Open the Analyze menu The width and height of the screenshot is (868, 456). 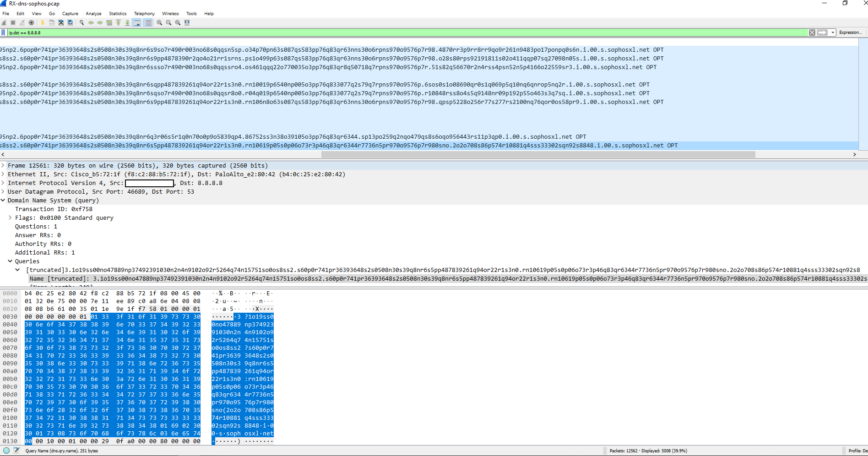pos(93,14)
